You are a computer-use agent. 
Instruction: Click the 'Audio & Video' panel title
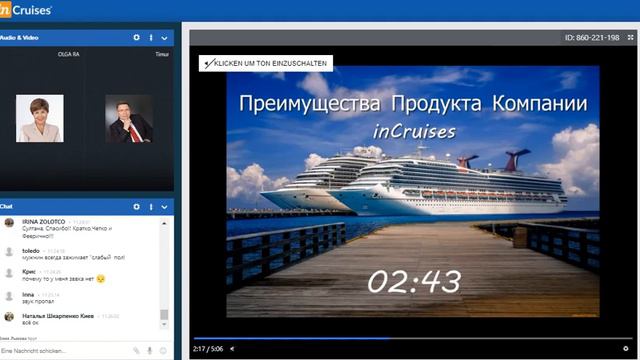pyautogui.click(x=19, y=38)
